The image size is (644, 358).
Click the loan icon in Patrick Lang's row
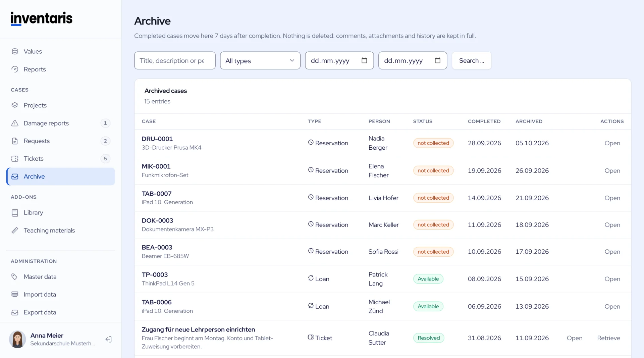[311, 278]
